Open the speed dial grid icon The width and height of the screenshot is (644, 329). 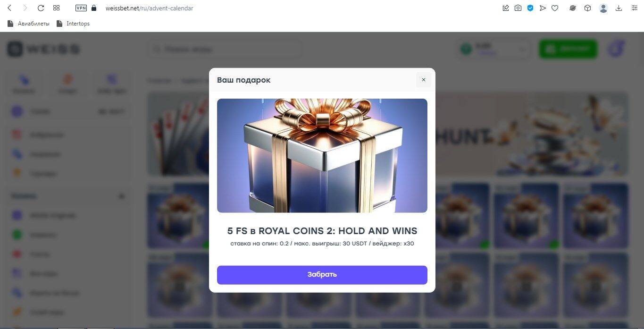(x=57, y=8)
